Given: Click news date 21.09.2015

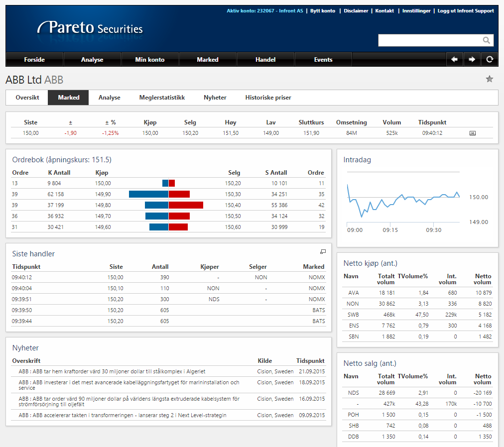Looking at the screenshot, I should (x=312, y=371).
